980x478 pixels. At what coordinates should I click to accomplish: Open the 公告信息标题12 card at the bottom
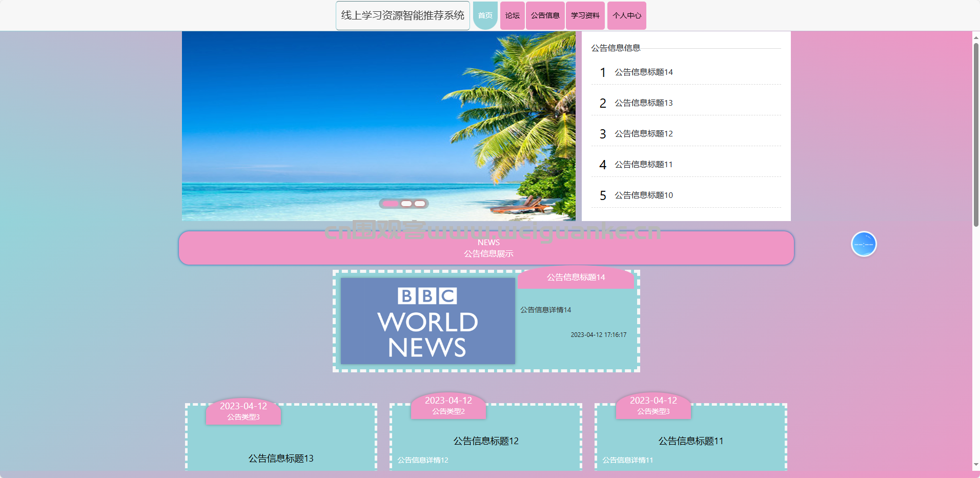pyautogui.click(x=486, y=441)
